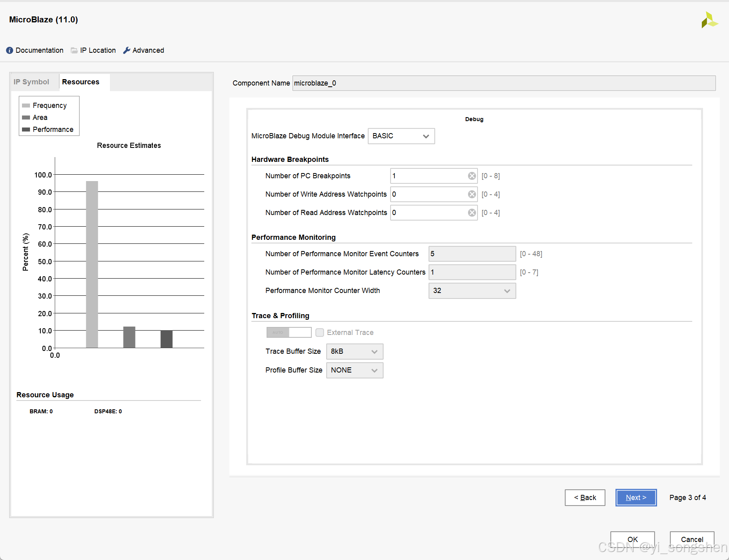Click the 'Resource Usage' heading

[x=45, y=395]
